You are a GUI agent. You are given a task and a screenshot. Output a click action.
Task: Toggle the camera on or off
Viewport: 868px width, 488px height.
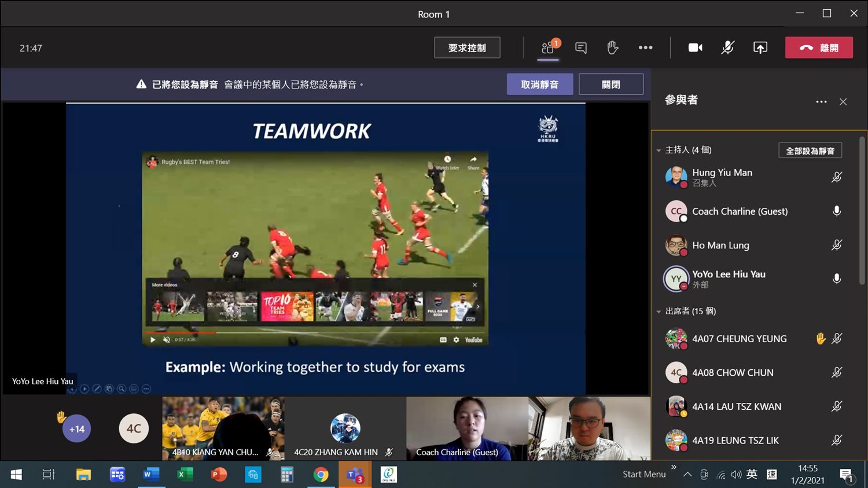[696, 48]
